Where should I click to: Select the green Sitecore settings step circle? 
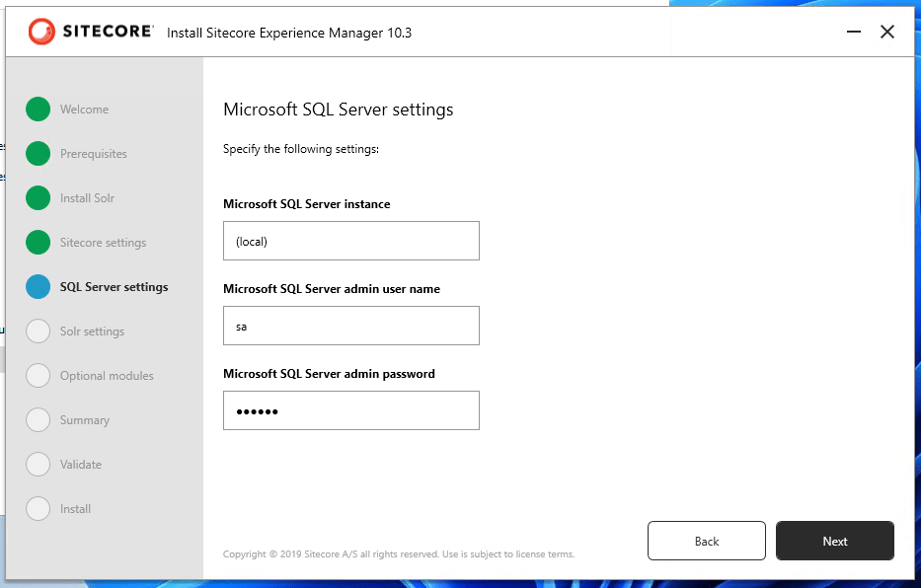pos(38,243)
